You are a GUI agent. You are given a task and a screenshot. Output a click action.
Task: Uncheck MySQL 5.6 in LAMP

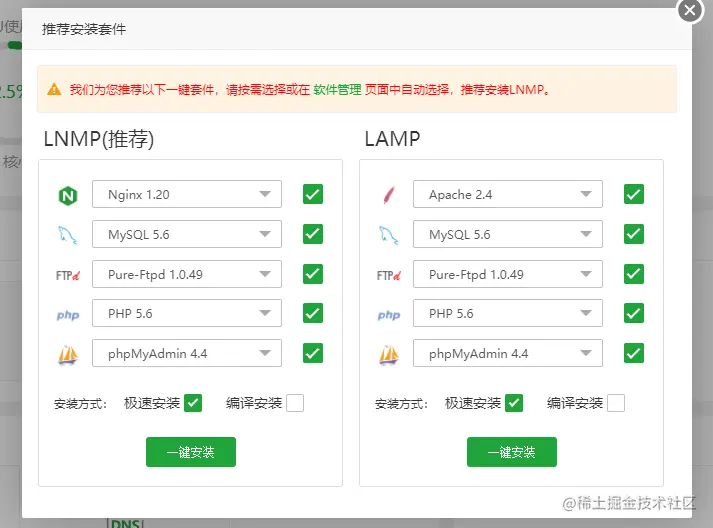point(634,234)
